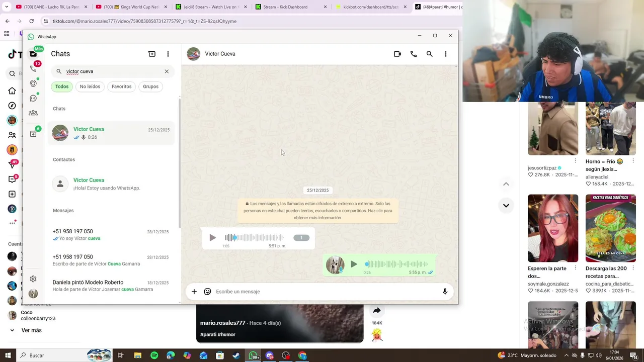Close the Jeicii8 Stream browser tab
644x362 pixels.
pyautogui.click(x=246, y=7)
